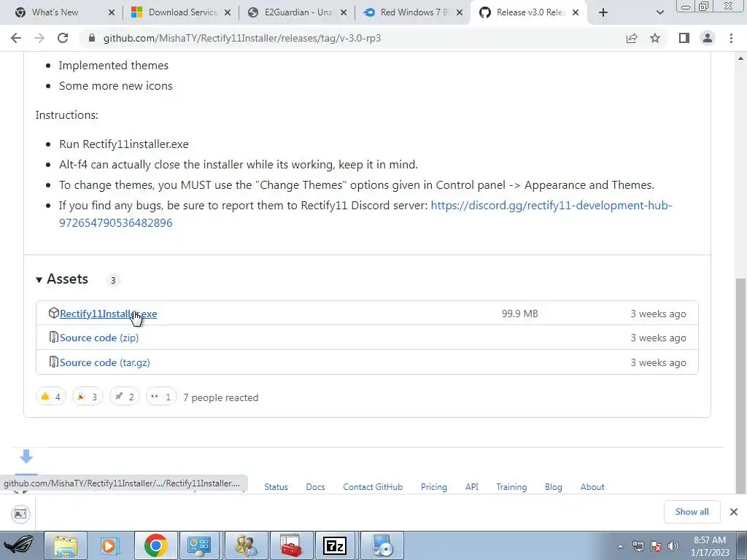Open the Rectify11 Discord invite link
747x560 pixels.
coord(365,214)
